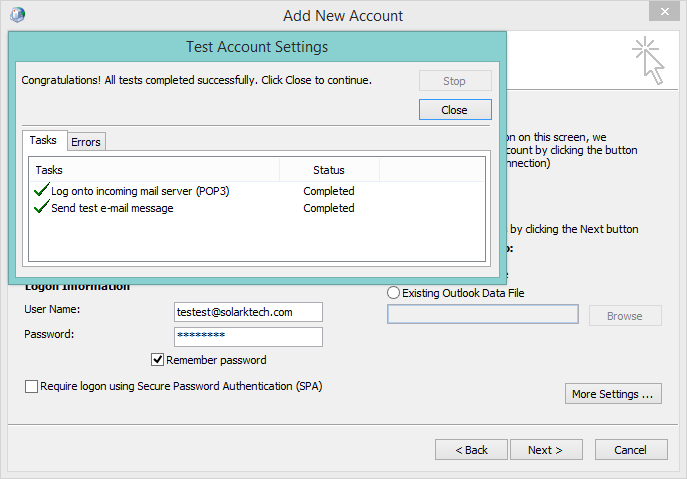
Task: Click the Outlook icon in the title bar
Action: point(17,15)
